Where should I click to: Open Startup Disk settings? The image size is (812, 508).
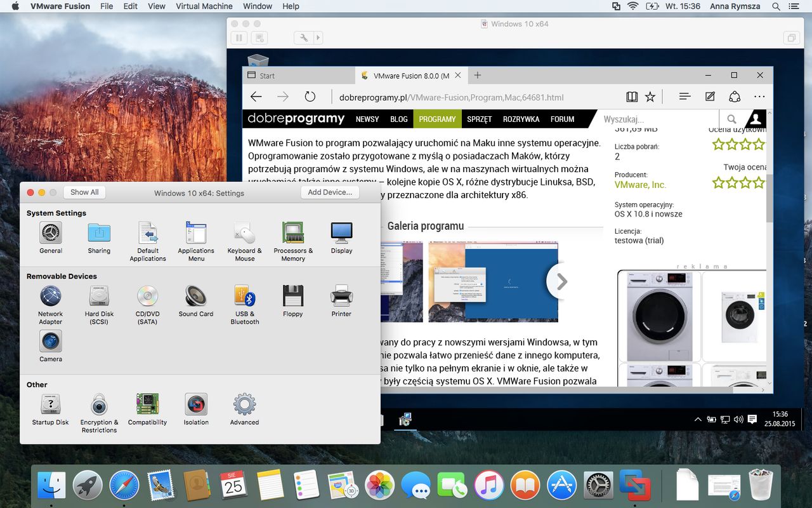tap(51, 404)
